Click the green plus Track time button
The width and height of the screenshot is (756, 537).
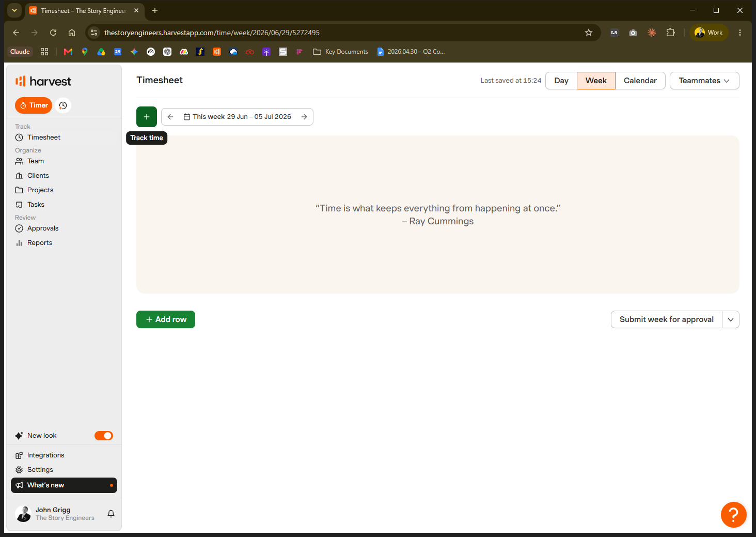pos(147,117)
